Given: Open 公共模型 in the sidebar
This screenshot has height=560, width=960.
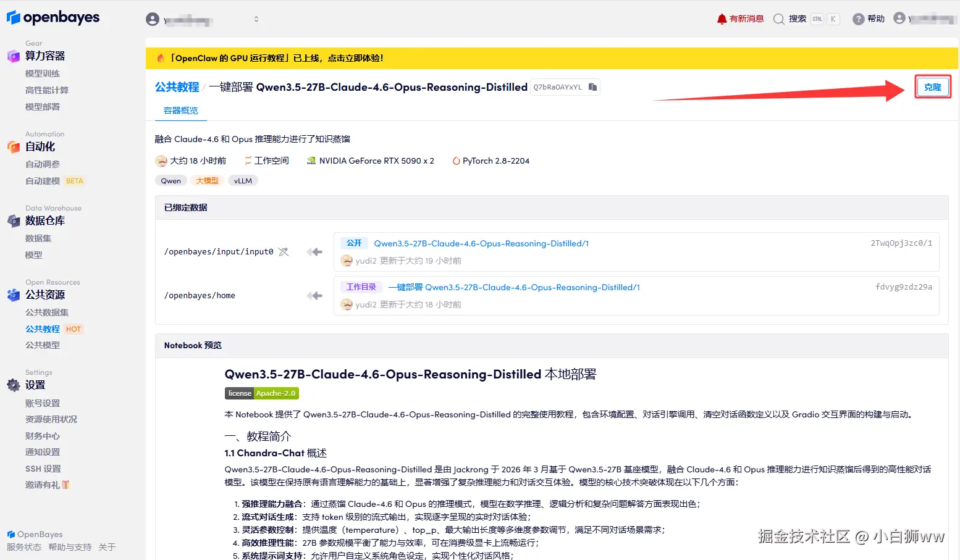Looking at the screenshot, I should (x=43, y=345).
